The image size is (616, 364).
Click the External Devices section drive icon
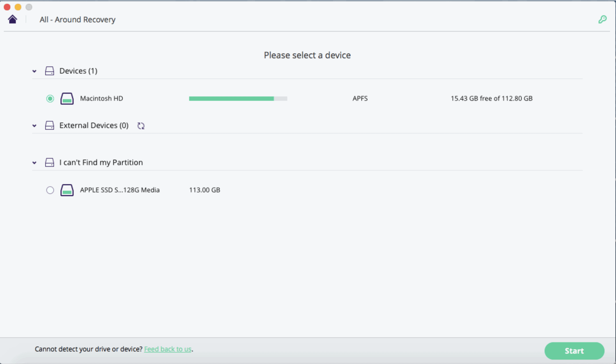[x=50, y=126]
